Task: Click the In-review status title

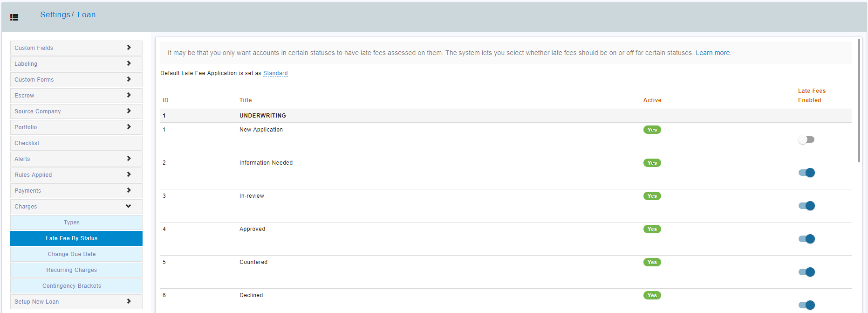Action: tap(252, 196)
